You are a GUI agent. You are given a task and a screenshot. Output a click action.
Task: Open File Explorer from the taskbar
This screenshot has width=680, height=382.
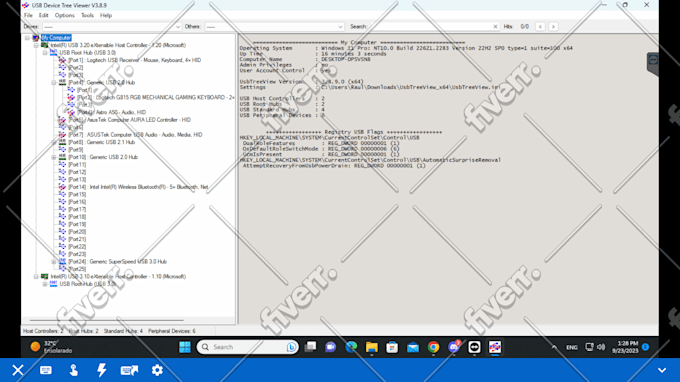click(x=372, y=347)
